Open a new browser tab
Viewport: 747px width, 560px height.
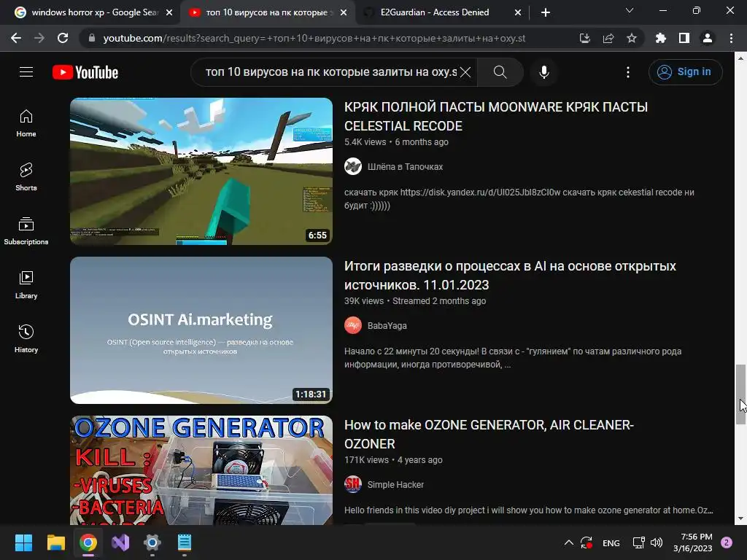[x=546, y=12]
